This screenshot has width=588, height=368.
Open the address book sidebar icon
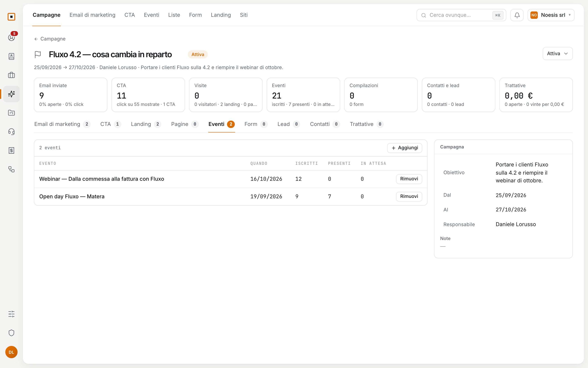click(11, 56)
